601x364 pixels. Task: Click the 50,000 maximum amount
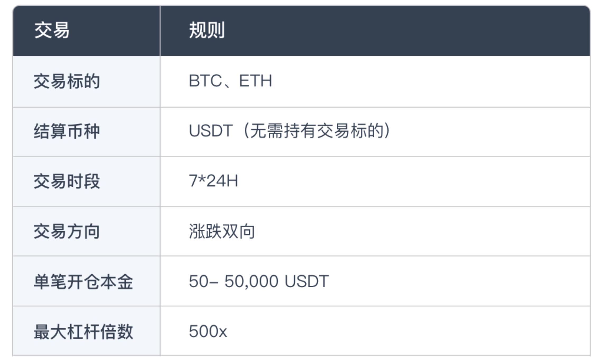tap(251, 281)
